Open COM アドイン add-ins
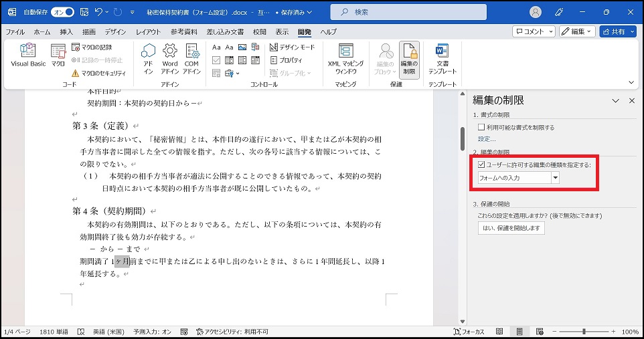 coord(191,59)
